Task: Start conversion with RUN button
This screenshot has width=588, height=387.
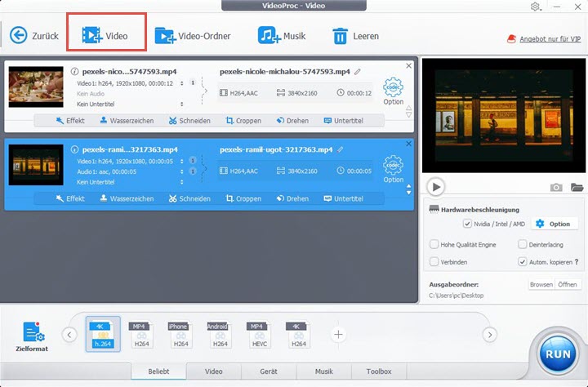Action: point(558,354)
